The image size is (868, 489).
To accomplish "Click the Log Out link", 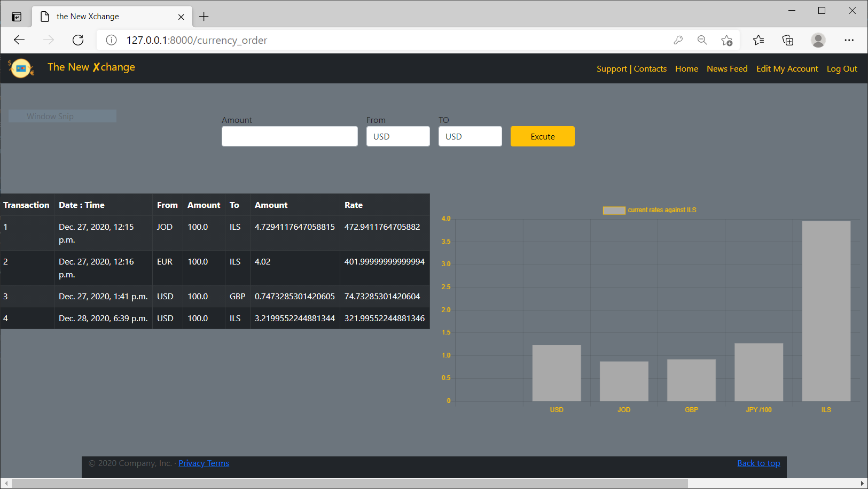I will coord(842,69).
